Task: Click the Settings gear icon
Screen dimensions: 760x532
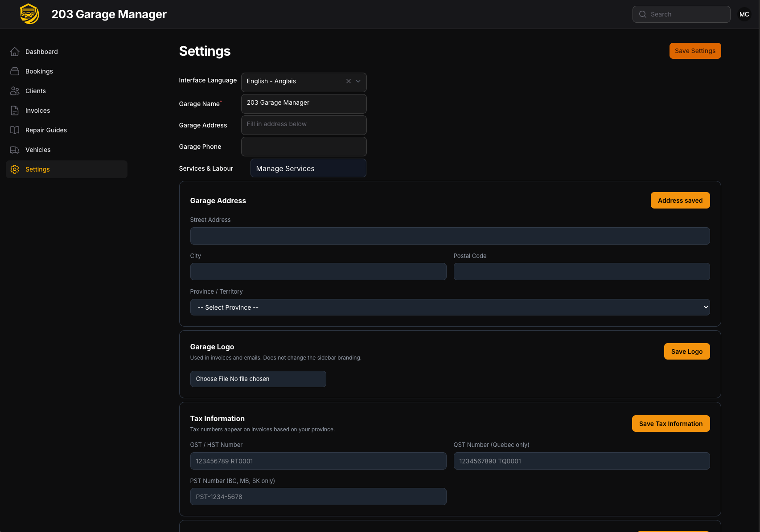Action: click(15, 169)
